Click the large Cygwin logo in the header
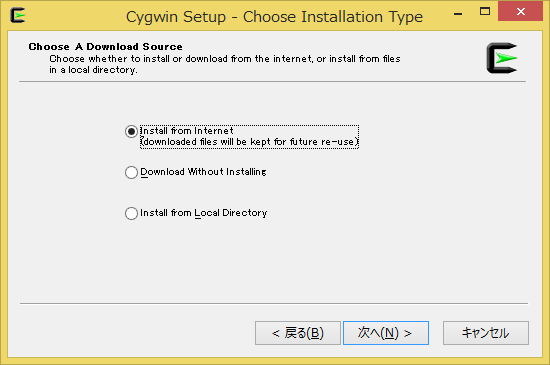Image resolution: width=550 pixels, height=365 pixels. [x=502, y=58]
